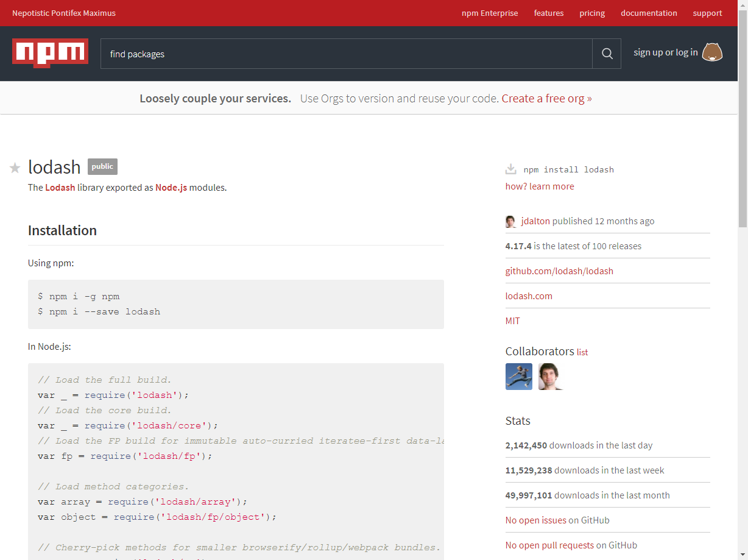Open the pricing menu item

[592, 13]
